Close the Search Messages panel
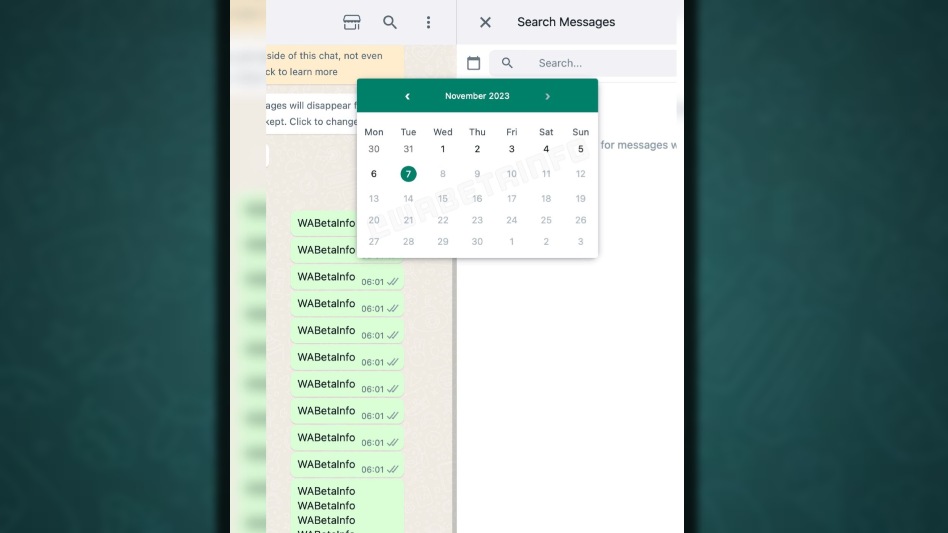Viewport: 948px width, 533px height. 485,22
